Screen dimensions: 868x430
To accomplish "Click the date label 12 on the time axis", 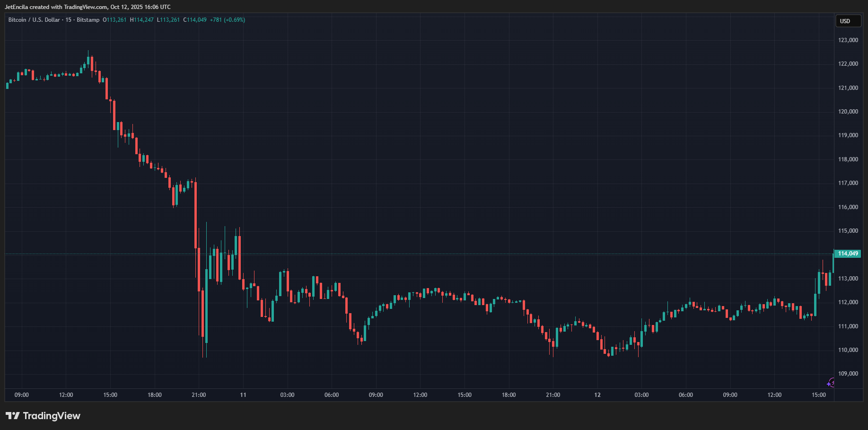I will click(597, 395).
